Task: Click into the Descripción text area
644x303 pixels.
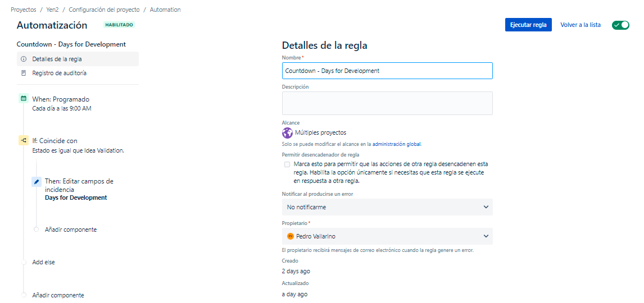Action: pos(387,103)
